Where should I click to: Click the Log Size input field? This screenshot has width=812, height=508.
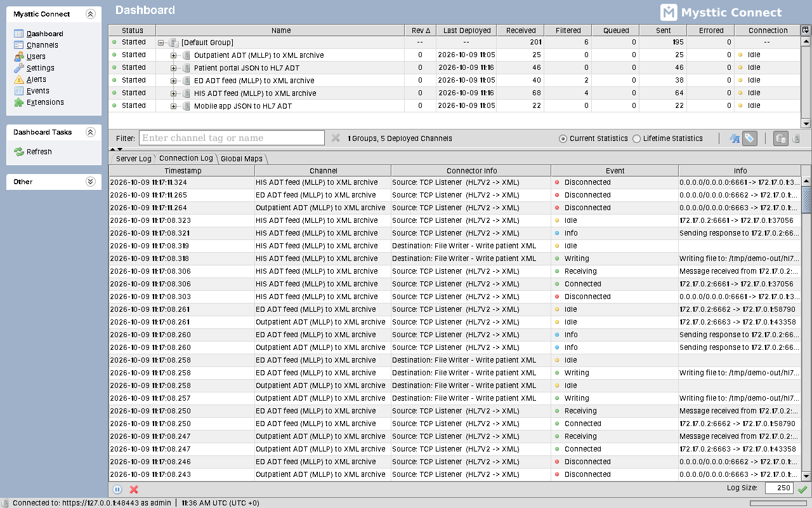(x=779, y=488)
